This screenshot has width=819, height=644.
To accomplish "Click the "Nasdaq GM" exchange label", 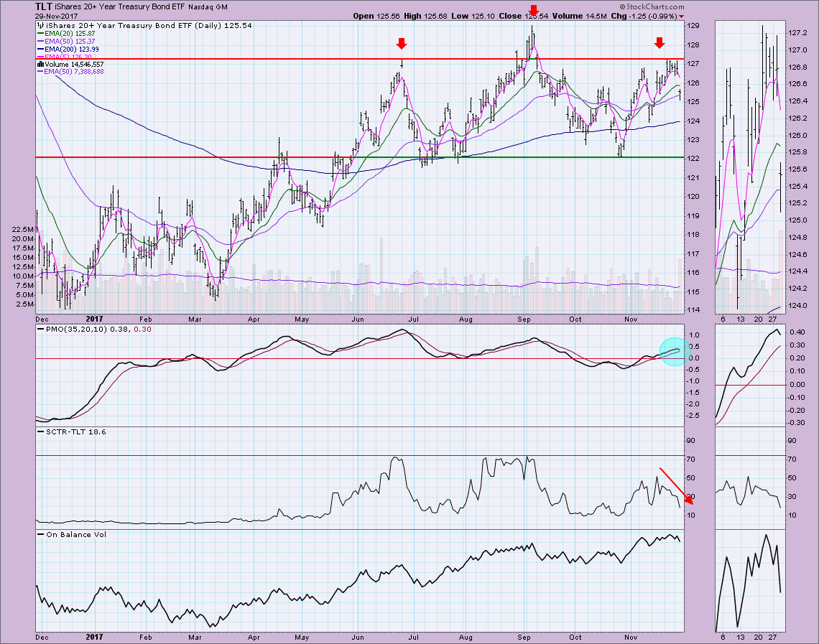I will click(x=207, y=7).
